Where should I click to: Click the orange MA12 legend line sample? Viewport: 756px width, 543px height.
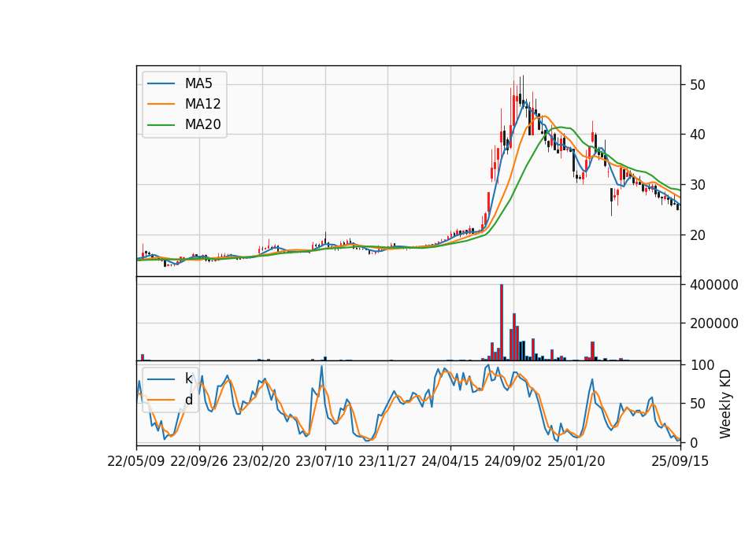tap(161, 104)
